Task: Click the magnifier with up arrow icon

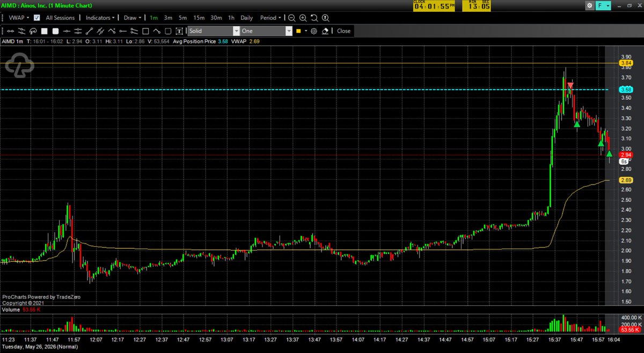Action: pos(326,18)
